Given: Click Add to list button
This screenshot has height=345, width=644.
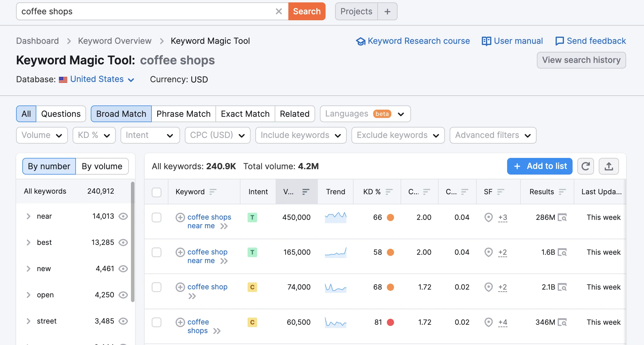Looking at the screenshot, I should [x=540, y=166].
